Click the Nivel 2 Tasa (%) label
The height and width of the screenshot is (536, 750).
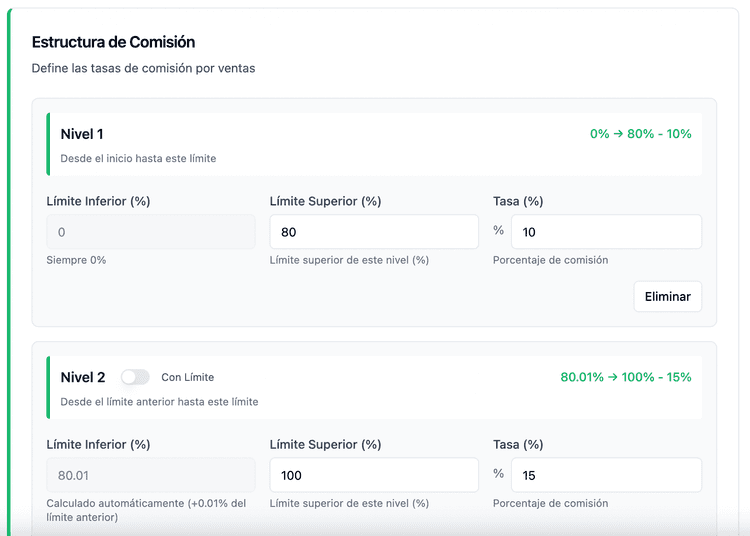[518, 444]
